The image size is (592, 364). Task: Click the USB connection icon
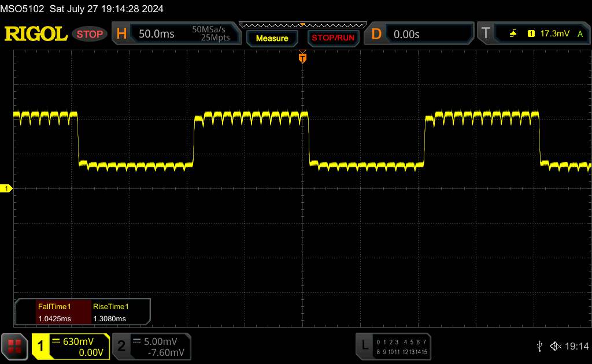[x=539, y=346]
